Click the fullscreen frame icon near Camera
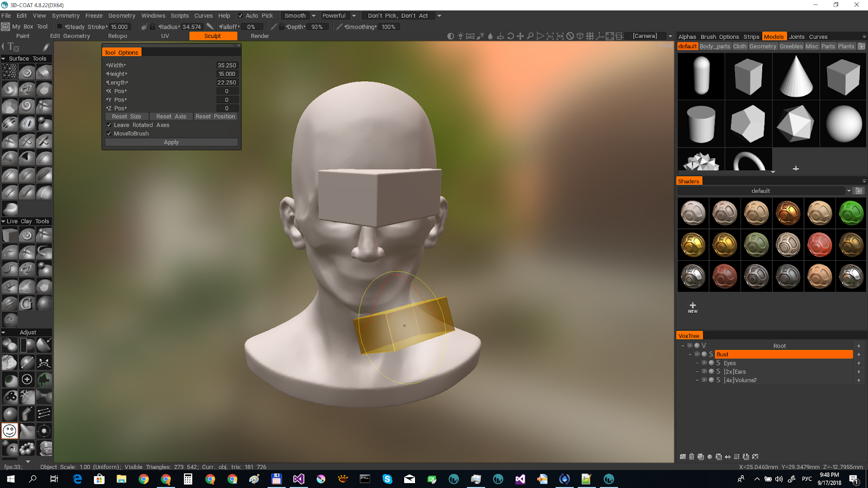868x488 pixels. pos(610,36)
